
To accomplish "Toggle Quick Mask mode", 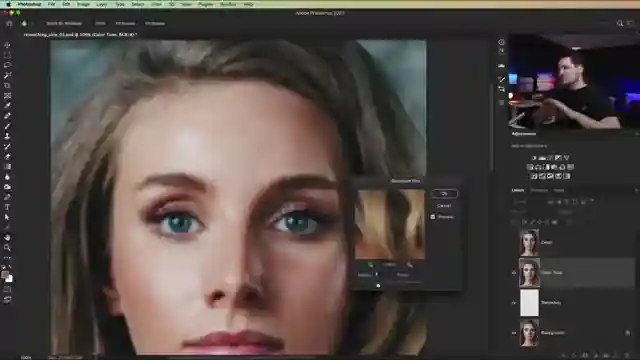I will pos(7,289).
